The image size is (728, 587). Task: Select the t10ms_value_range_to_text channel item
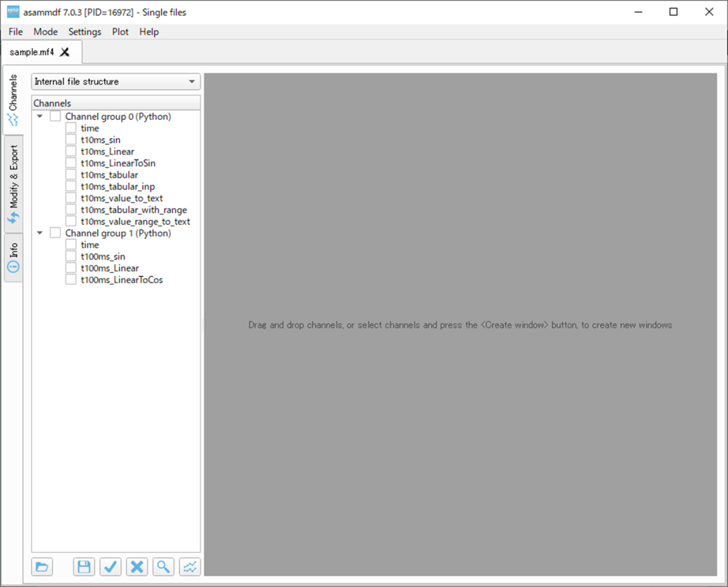point(135,222)
